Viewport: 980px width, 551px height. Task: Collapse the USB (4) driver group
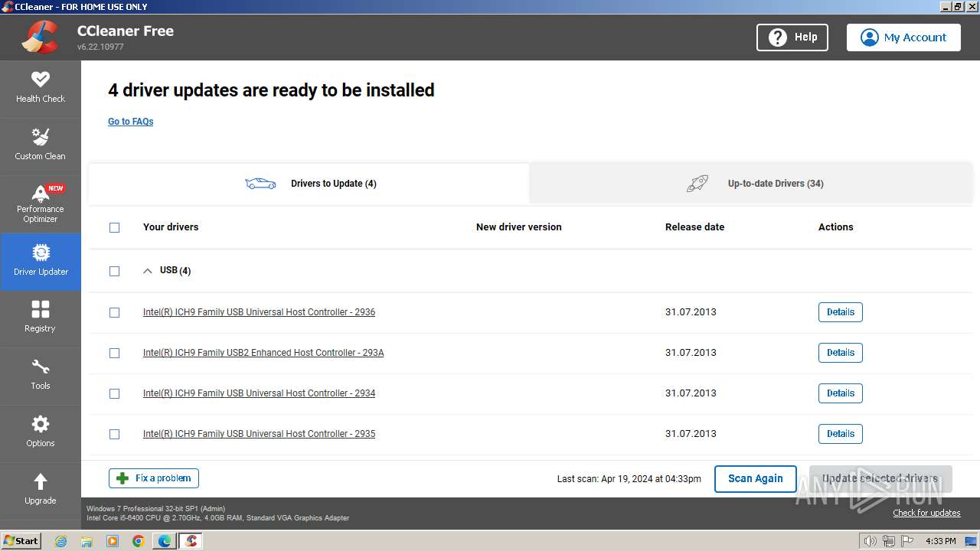pyautogui.click(x=148, y=271)
